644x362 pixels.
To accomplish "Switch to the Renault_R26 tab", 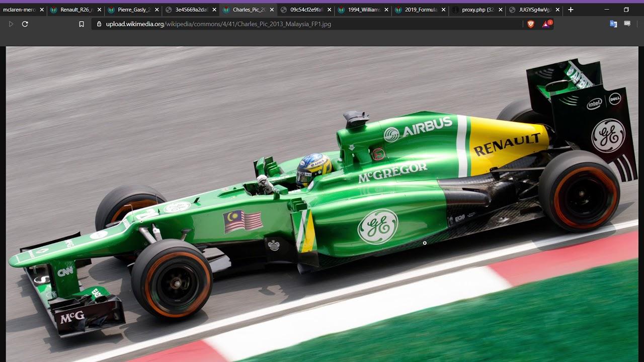I will [x=75, y=10].
